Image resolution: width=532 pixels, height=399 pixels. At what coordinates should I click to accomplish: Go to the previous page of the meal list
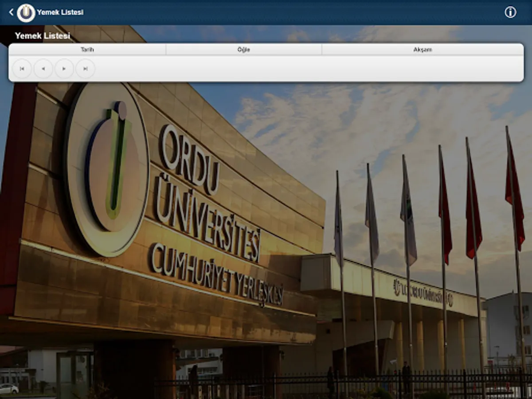pyautogui.click(x=43, y=69)
